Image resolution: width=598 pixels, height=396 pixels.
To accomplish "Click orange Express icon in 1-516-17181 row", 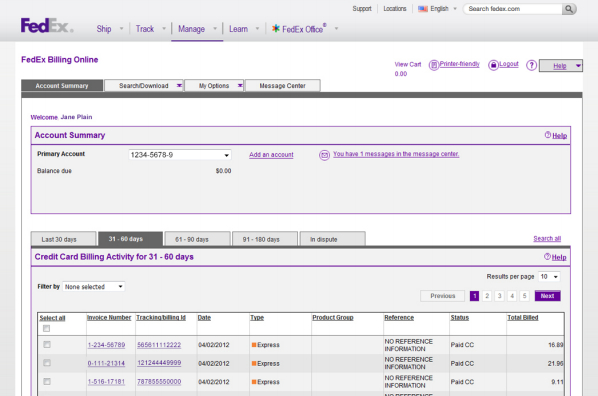I will pyautogui.click(x=254, y=382).
